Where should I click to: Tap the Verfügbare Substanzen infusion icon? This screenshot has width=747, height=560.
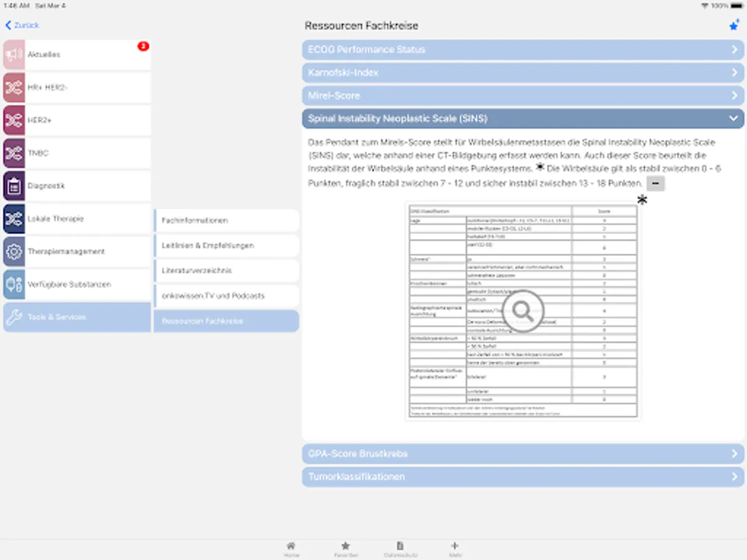click(14, 284)
